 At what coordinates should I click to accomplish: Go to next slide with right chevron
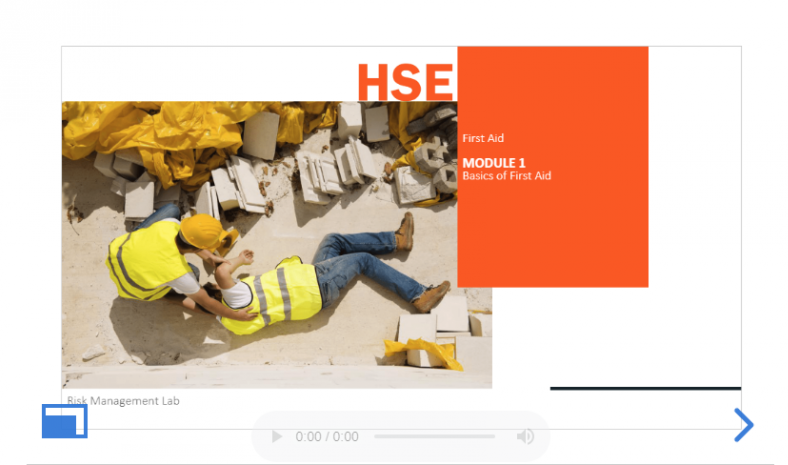(743, 425)
